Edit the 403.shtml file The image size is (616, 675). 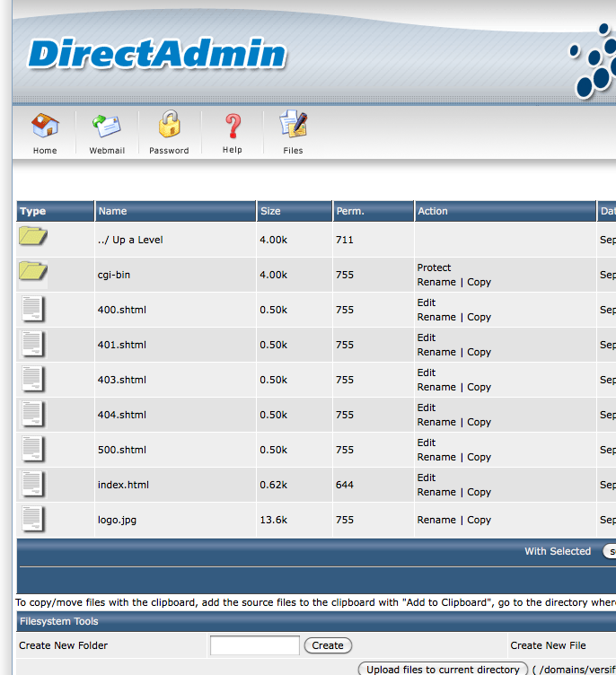[426, 373]
